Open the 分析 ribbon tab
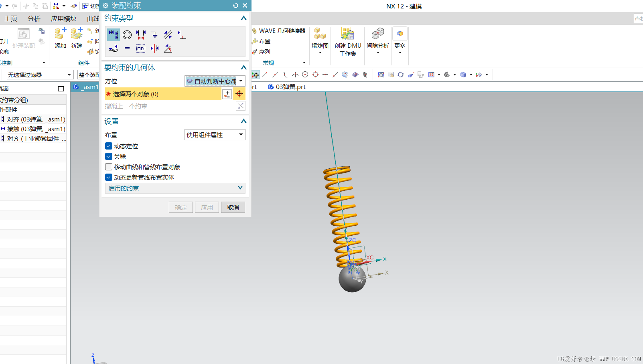Image resolution: width=643 pixels, height=364 pixels. (x=34, y=18)
